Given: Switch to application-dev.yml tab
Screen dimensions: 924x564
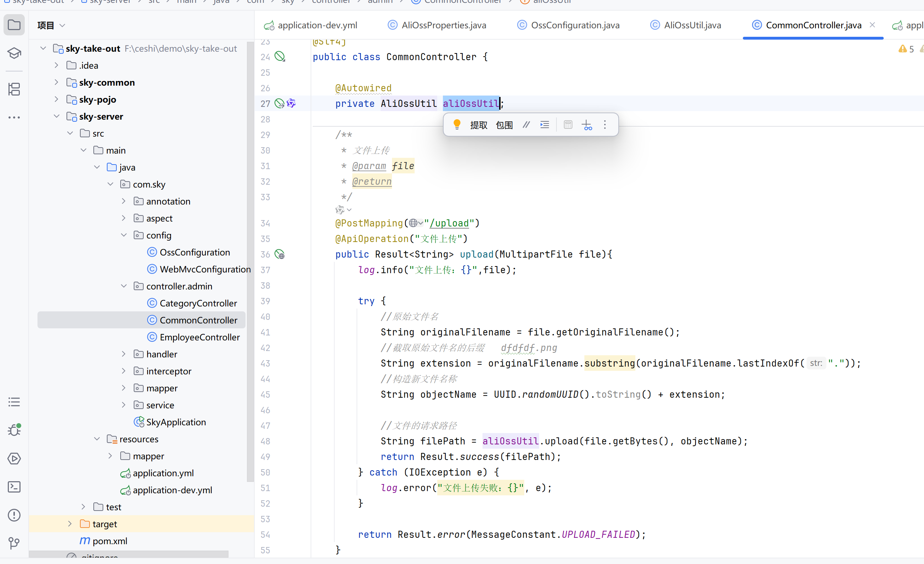Looking at the screenshot, I should click(x=310, y=25).
